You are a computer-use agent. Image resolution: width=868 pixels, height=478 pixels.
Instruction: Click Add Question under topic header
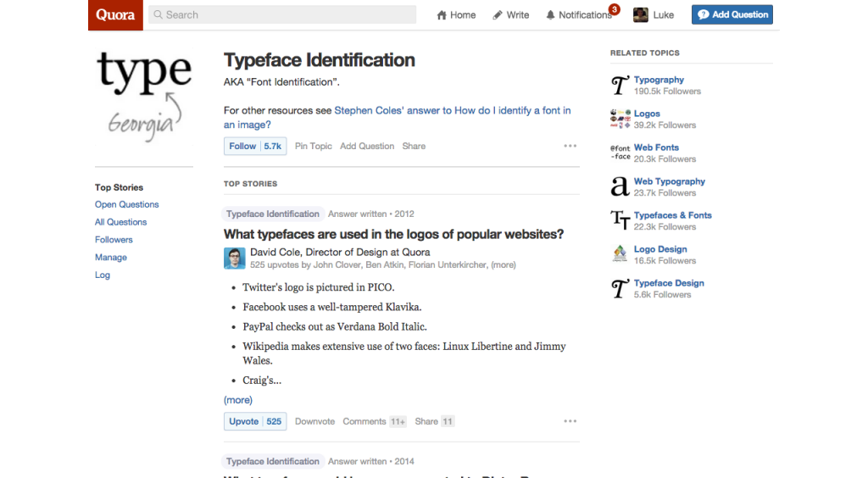tap(367, 146)
